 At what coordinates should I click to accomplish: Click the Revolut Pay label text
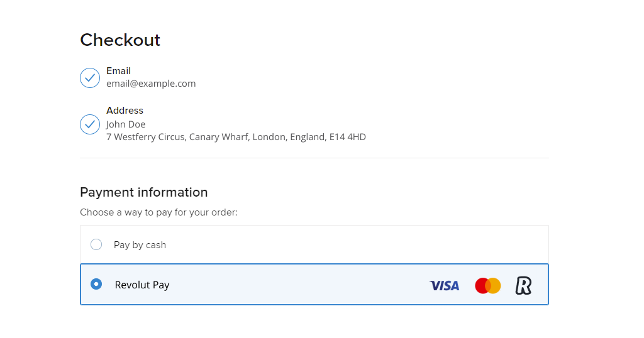click(142, 285)
